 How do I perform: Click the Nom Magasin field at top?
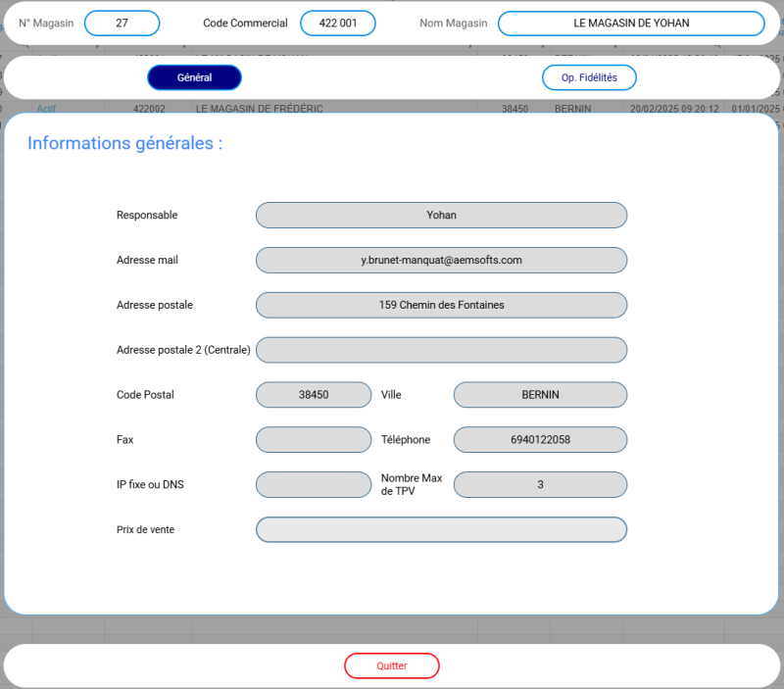click(631, 24)
